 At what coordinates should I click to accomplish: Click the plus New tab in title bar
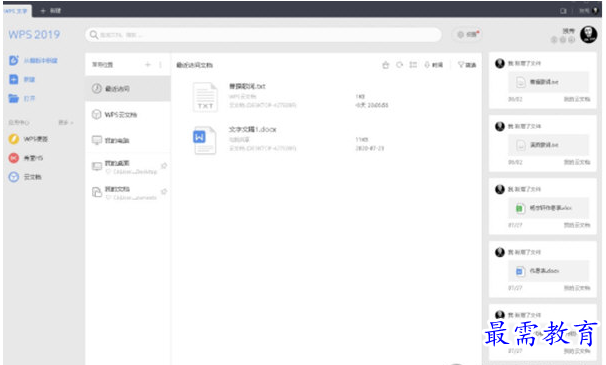(x=51, y=11)
